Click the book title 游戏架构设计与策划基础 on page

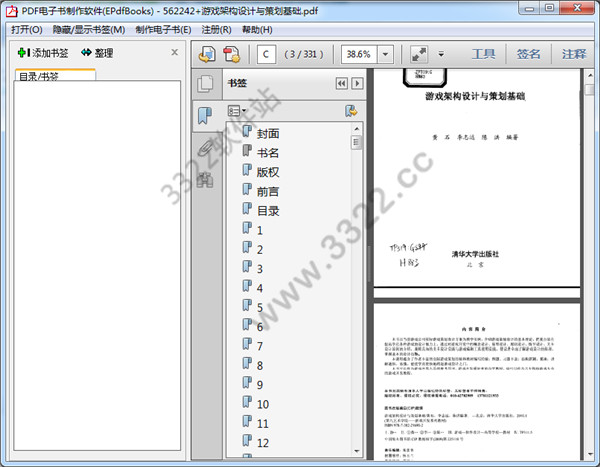point(475,96)
